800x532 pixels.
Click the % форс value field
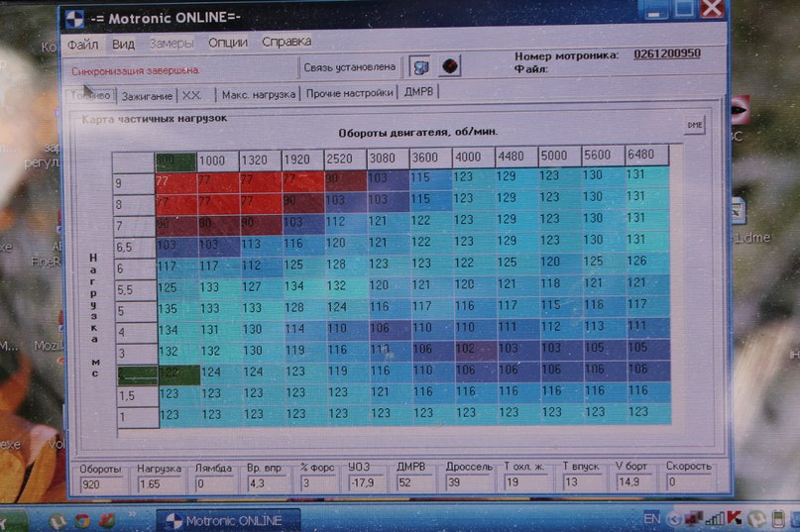[x=318, y=482]
